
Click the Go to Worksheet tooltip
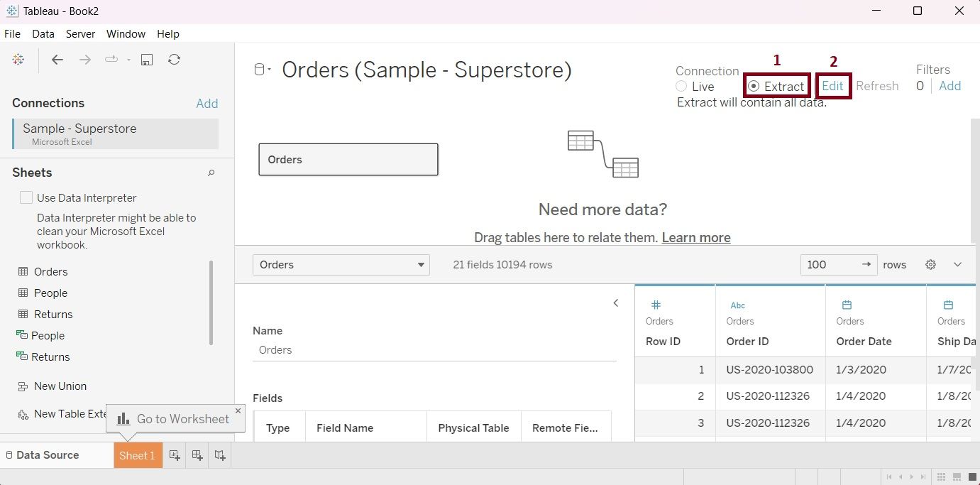[175, 419]
